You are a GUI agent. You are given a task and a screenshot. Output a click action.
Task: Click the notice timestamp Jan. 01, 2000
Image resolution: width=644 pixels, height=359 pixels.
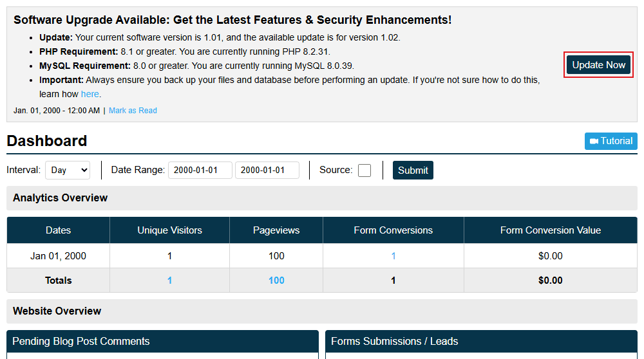click(57, 111)
